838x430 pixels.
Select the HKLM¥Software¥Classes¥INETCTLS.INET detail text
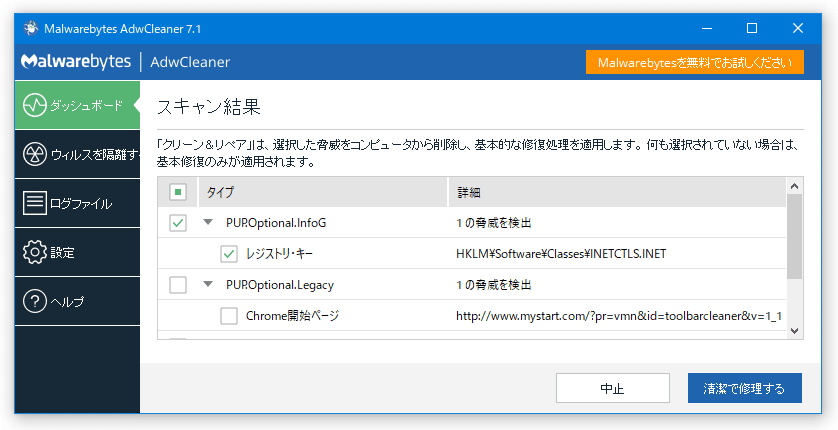(561, 254)
